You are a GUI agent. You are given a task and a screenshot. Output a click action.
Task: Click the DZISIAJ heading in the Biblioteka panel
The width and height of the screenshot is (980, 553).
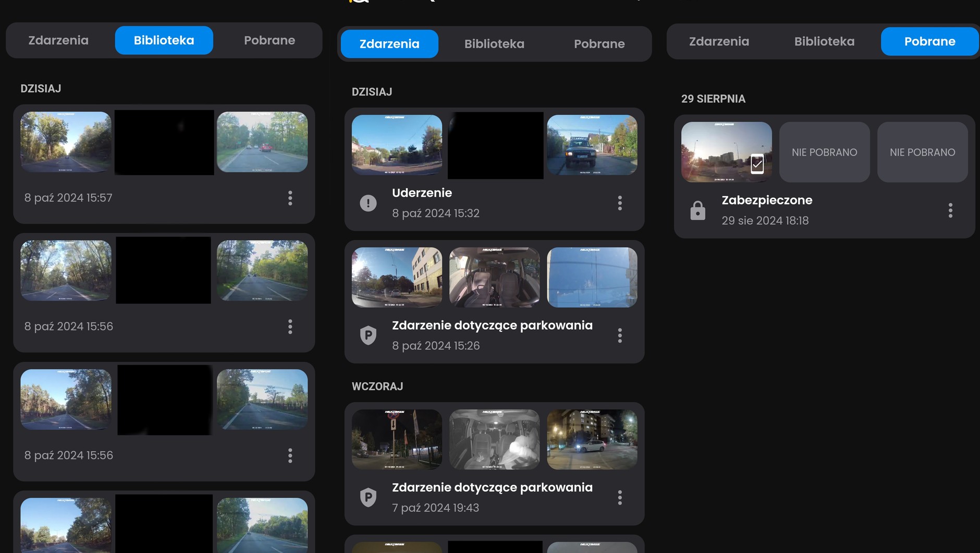(x=41, y=89)
